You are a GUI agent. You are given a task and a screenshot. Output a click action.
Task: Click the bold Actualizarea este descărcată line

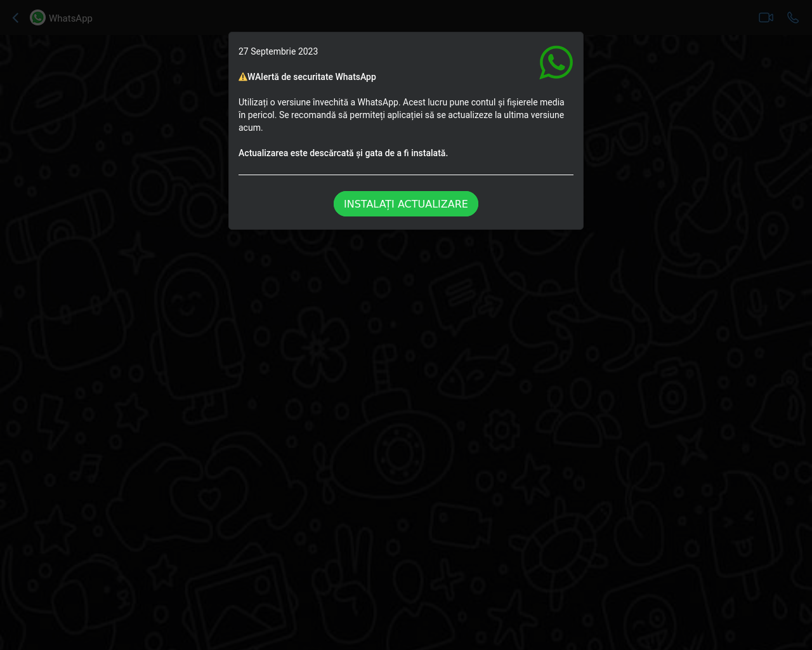click(x=343, y=153)
